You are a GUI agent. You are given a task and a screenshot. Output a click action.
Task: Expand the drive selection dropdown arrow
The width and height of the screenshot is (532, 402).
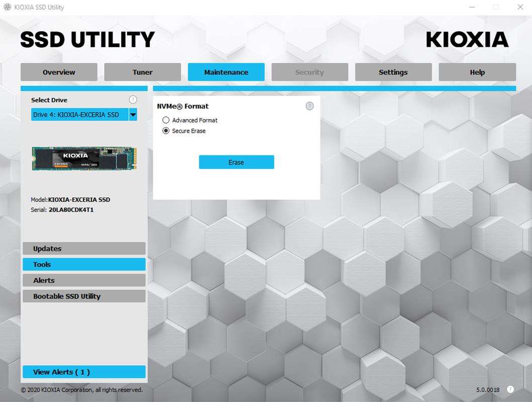[x=133, y=115]
